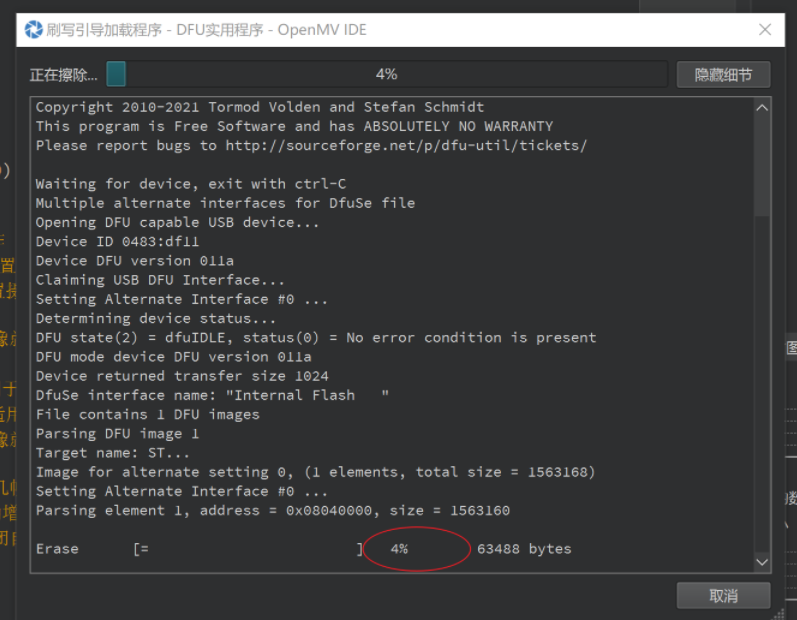Click the OpenMV IDE logo icon in title bar
797x620 pixels.
(34, 29)
